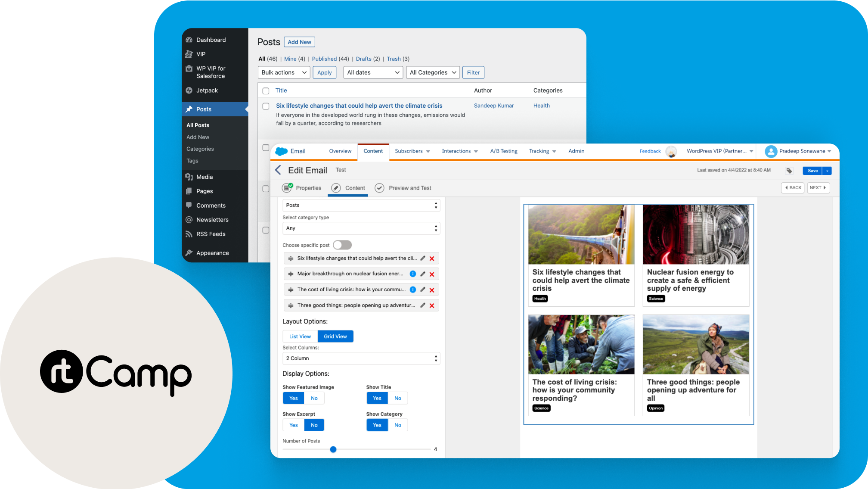This screenshot has height=489, width=868.
Task: Click the Feedback mascot avatar icon
Action: [x=671, y=151]
